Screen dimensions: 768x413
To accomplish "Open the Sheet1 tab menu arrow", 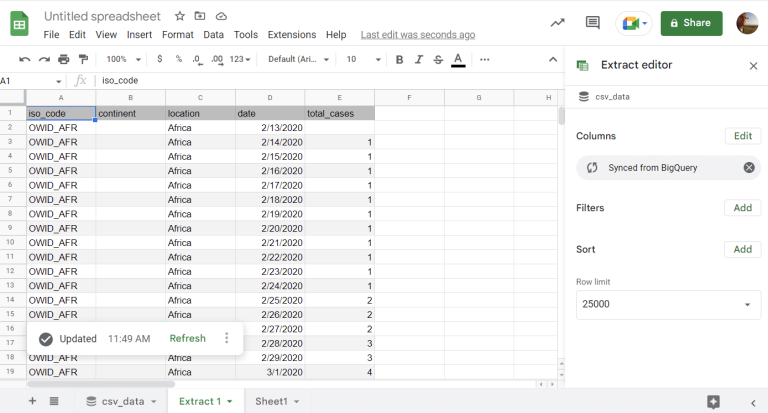I will tap(296, 401).
